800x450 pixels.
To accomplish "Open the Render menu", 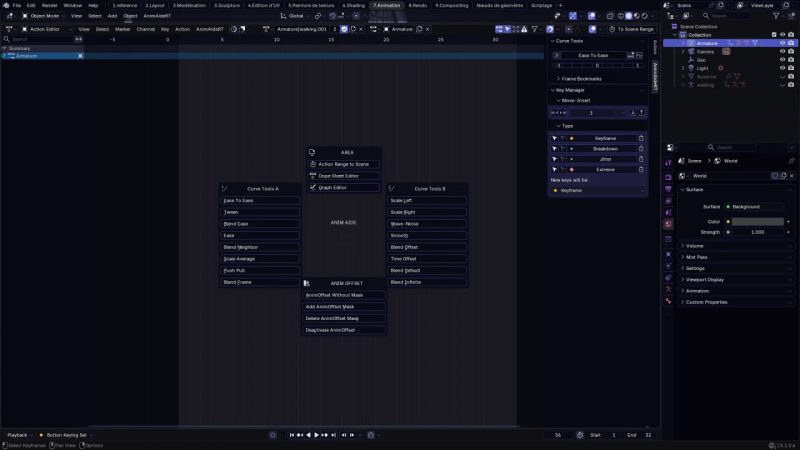I will coord(49,5).
